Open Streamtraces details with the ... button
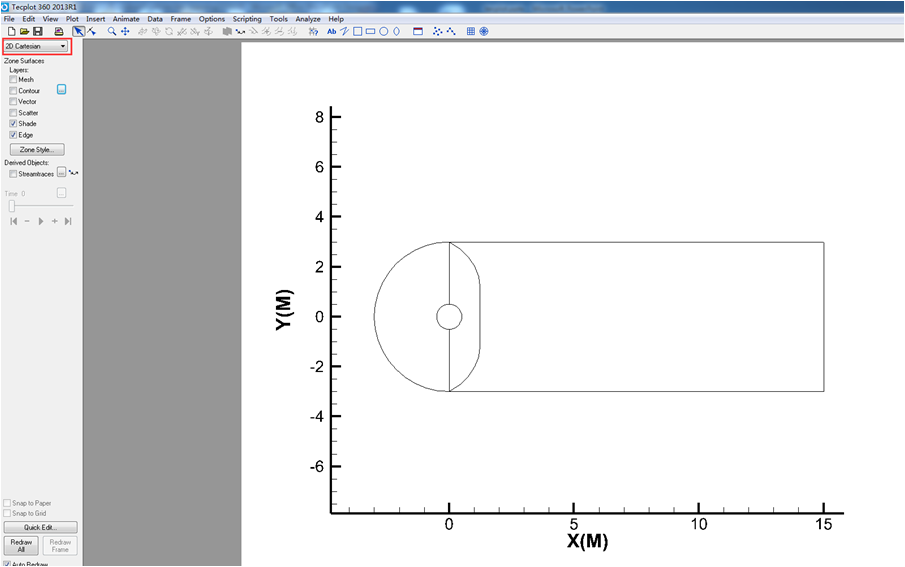905x567 pixels. pyautogui.click(x=61, y=173)
